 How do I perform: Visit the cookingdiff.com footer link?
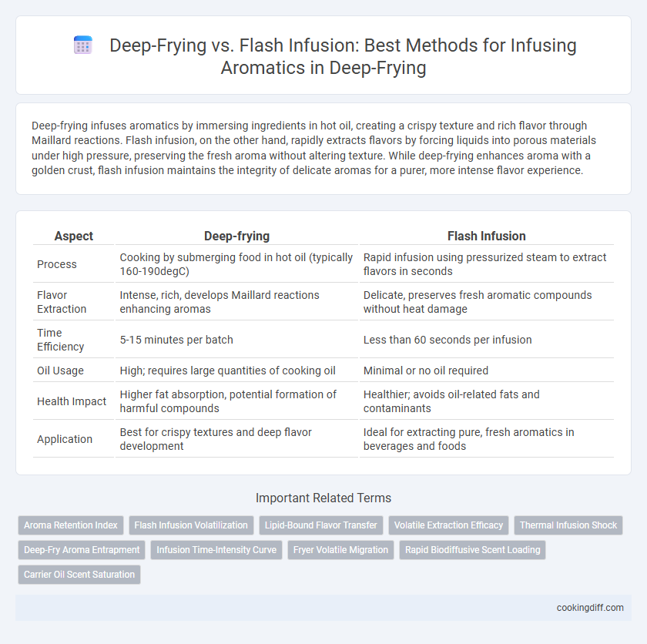[590, 608]
